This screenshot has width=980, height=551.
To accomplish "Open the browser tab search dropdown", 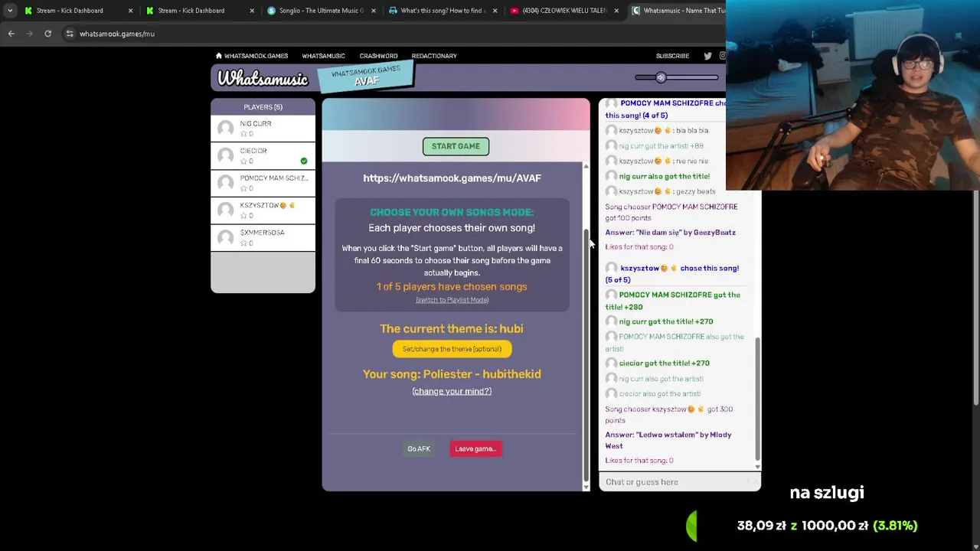I will pyautogui.click(x=10, y=11).
